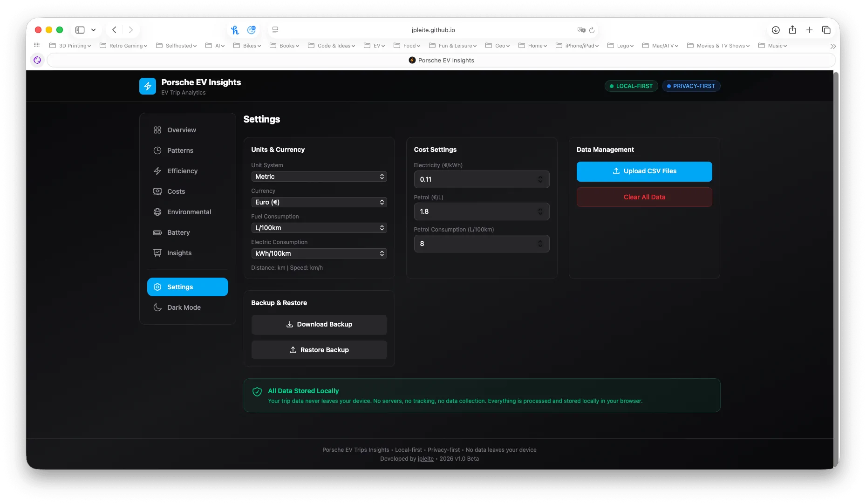The width and height of the screenshot is (866, 504).
Task: Open the jpleite developer link in footer
Action: pos(425,459)
